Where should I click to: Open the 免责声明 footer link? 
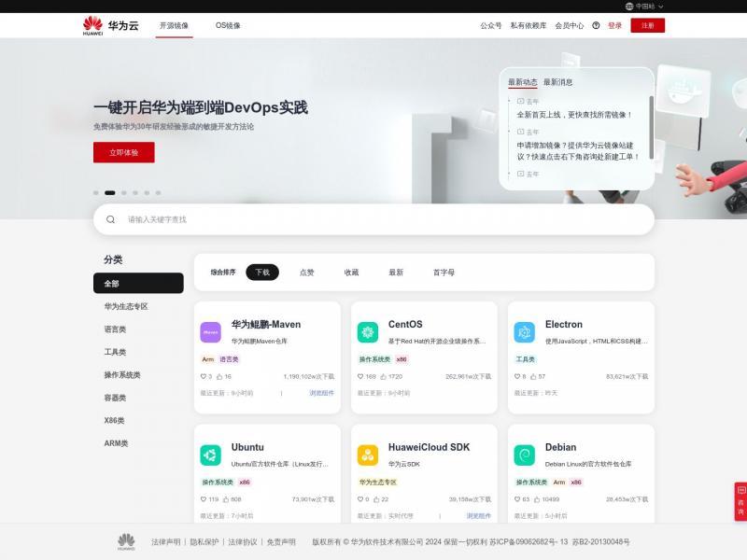(281, 542)
